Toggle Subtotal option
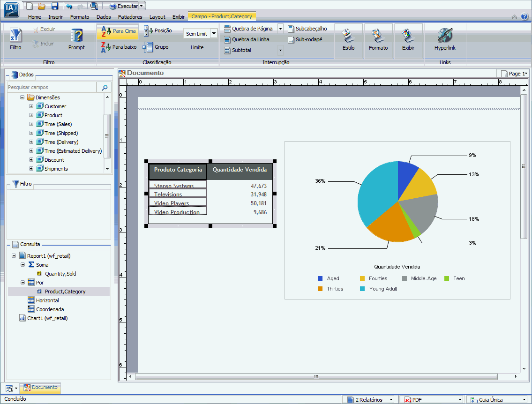Viewport: 532px width, 404px height. coord(238,50)
